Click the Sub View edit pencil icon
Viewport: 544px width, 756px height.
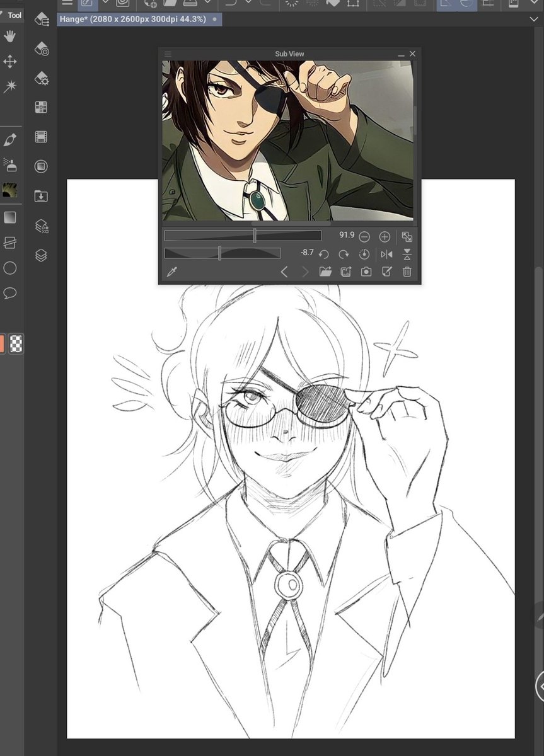point(386,272)
